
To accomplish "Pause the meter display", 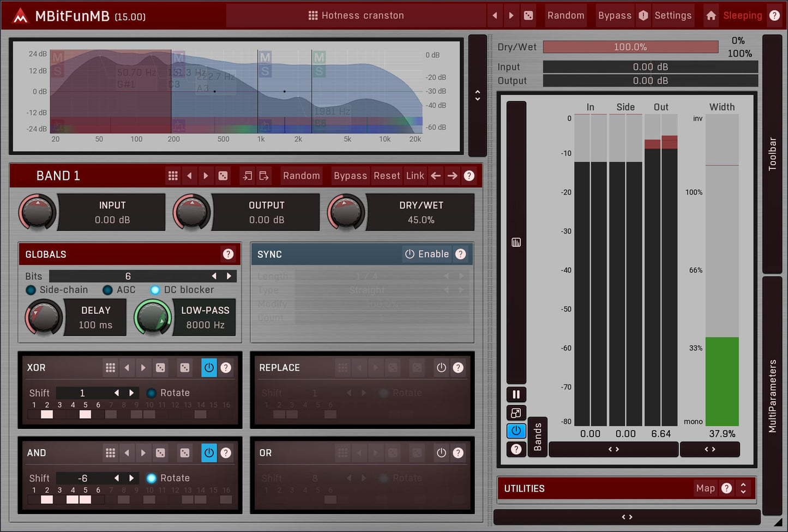I will tap(516, 394).
